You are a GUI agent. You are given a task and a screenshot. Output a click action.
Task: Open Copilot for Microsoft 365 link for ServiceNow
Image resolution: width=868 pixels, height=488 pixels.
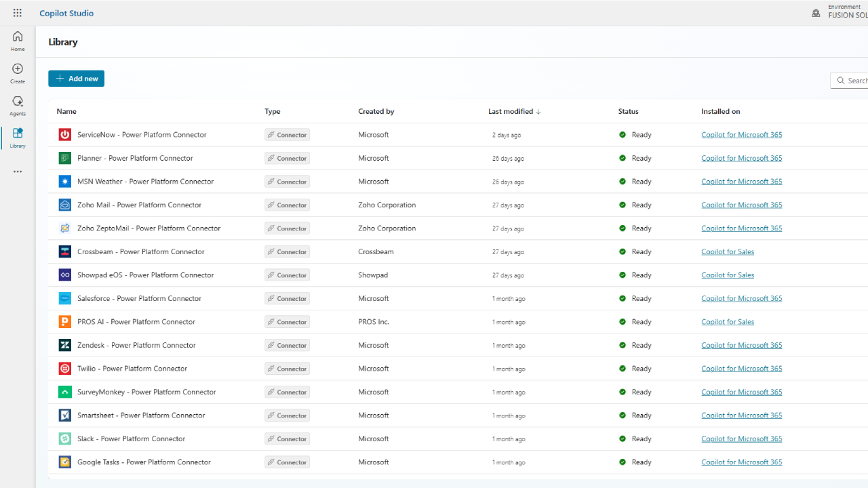pos(742,135)
